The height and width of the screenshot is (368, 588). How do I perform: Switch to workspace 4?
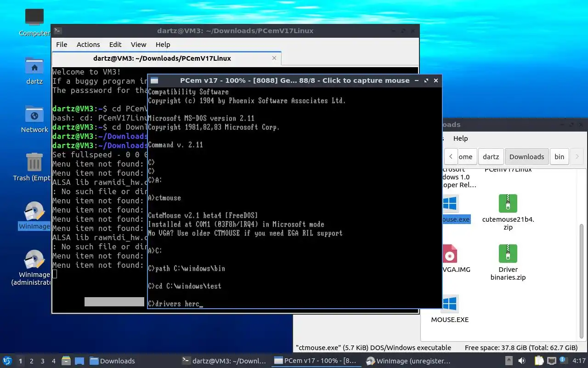54,361
